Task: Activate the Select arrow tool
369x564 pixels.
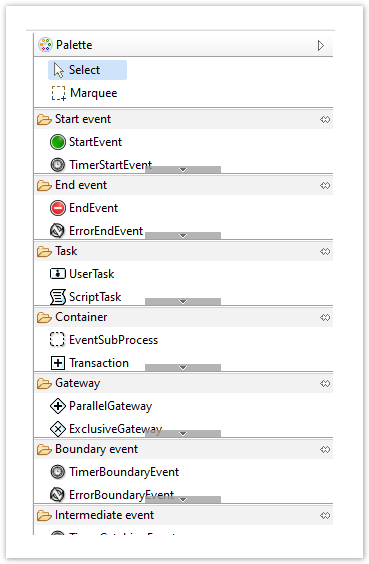Action: tap(87, 70)
